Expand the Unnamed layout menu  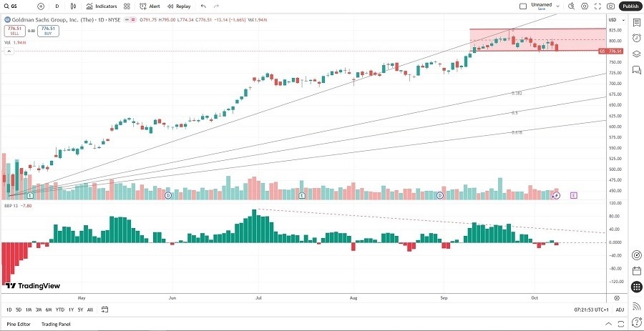pyautogui.click(x=557, y=6)
